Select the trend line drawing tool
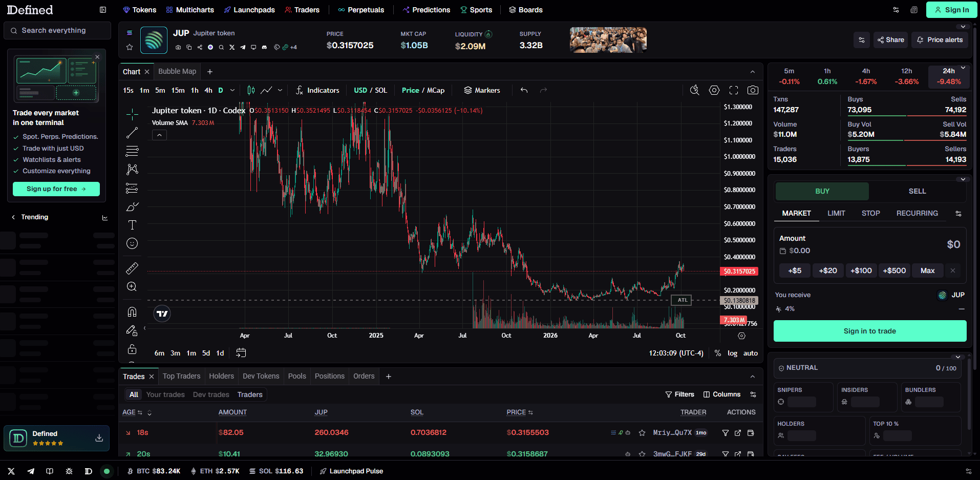The width and height of the screenshot is (980, 480). pyautogui.click(x=132, y=133)
